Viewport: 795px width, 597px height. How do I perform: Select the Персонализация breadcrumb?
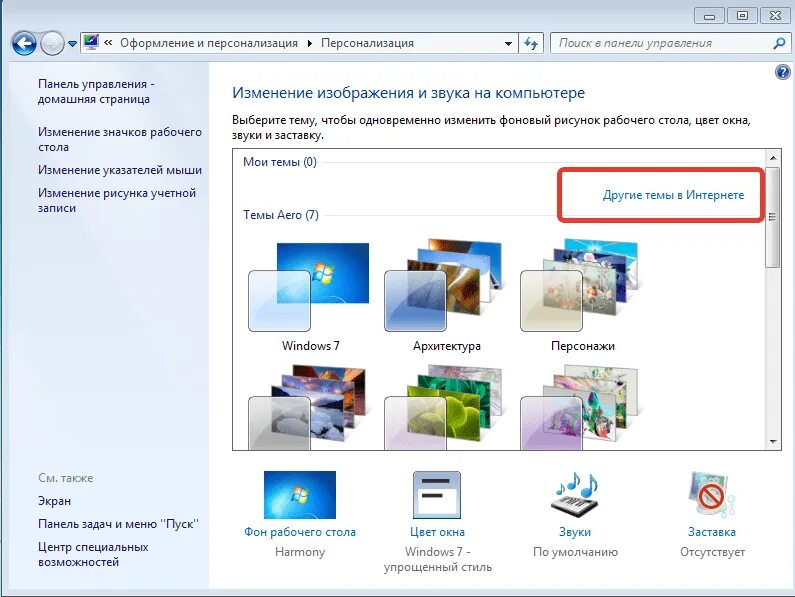[x=367, y=43]
